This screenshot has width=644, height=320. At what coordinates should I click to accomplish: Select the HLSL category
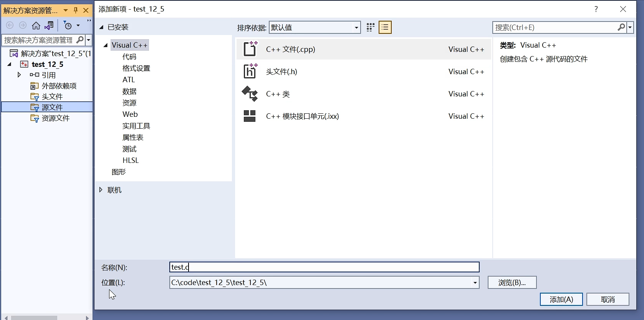131,160
